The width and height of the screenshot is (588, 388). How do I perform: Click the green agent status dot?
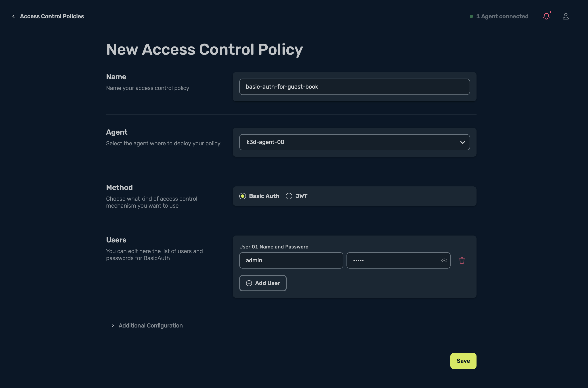[471, 16]
